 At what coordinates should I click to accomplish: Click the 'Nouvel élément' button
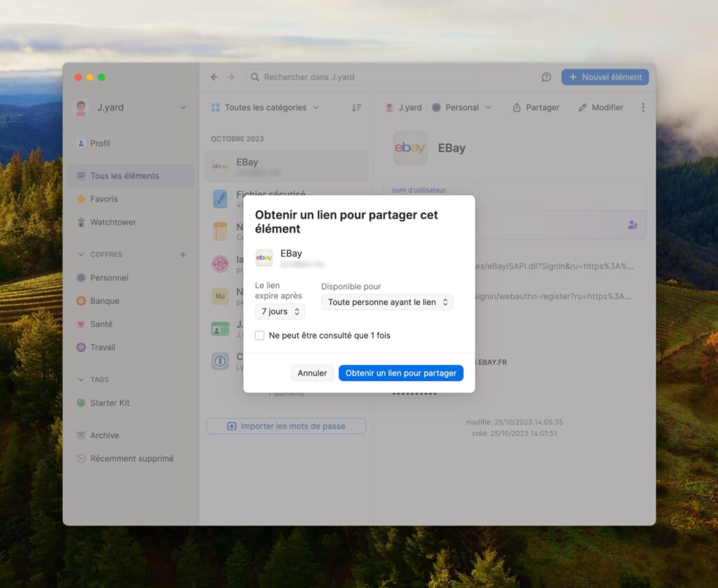[605, 77]
